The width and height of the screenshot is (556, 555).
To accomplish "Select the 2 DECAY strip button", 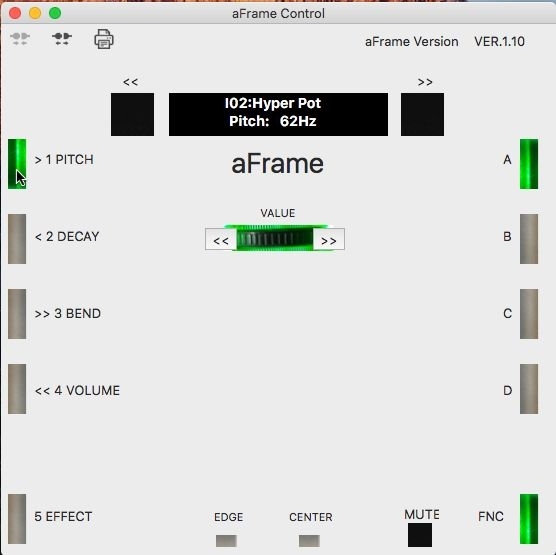I will click(17, 239).
